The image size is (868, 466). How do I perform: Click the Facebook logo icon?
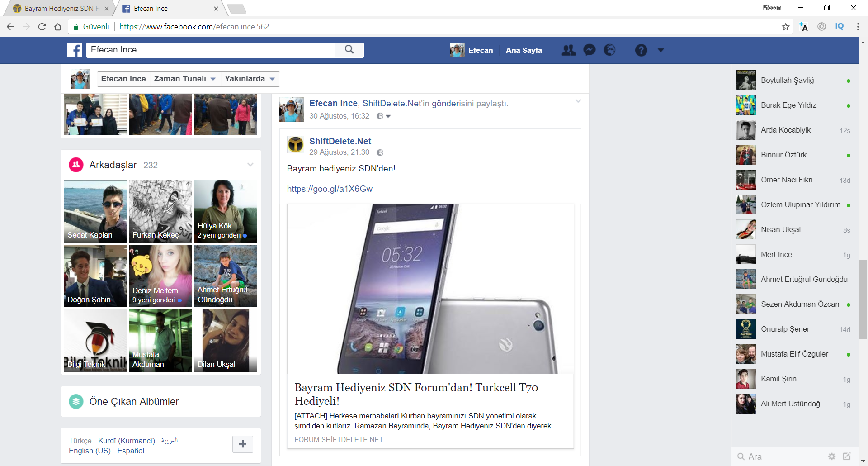75,50
